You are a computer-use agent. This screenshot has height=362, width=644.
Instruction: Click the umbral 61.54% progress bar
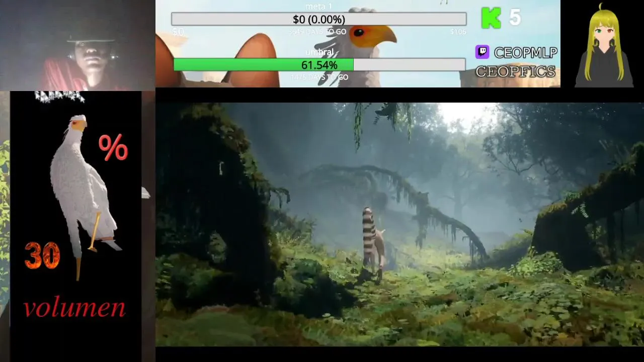319,65
